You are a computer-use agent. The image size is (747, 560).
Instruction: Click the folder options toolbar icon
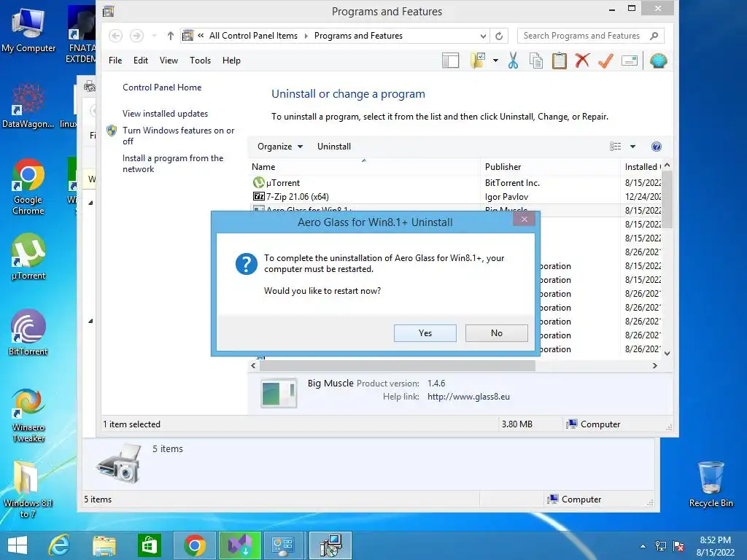pyautogui.click(x=478, y=61)
